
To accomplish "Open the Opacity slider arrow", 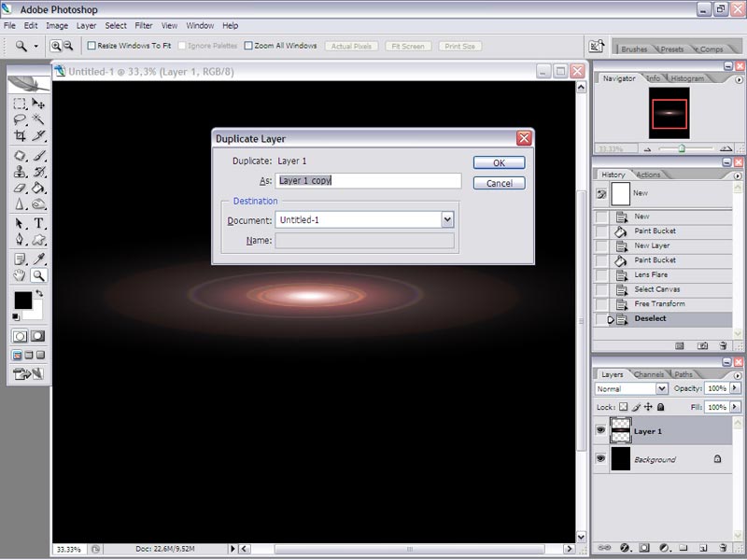I will coord(735,388).
